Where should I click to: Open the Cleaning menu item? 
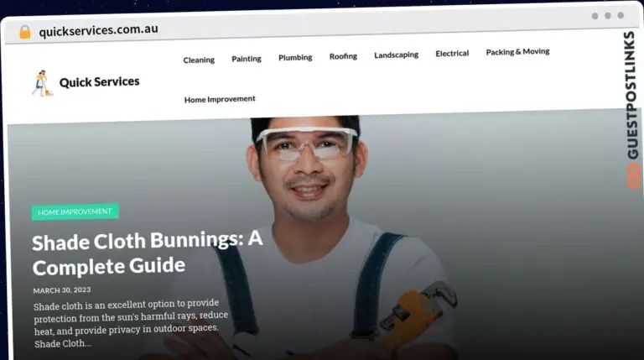point(199,60)
